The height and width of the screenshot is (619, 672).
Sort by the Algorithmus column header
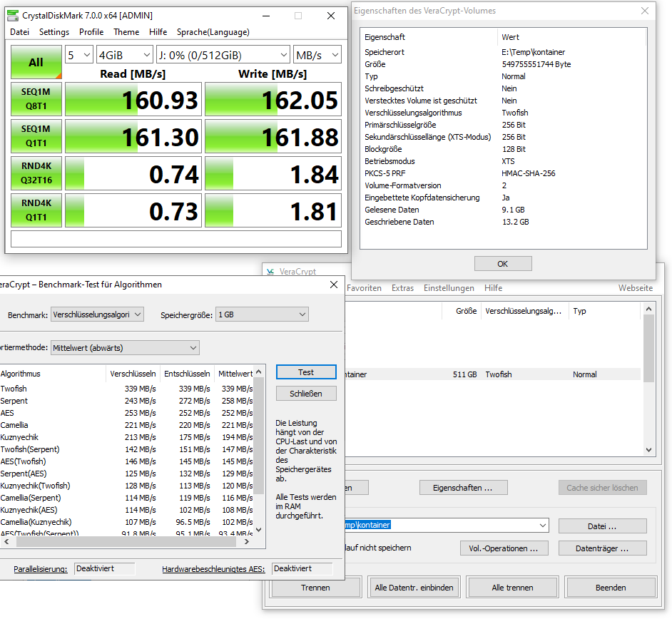coord(52,374)
